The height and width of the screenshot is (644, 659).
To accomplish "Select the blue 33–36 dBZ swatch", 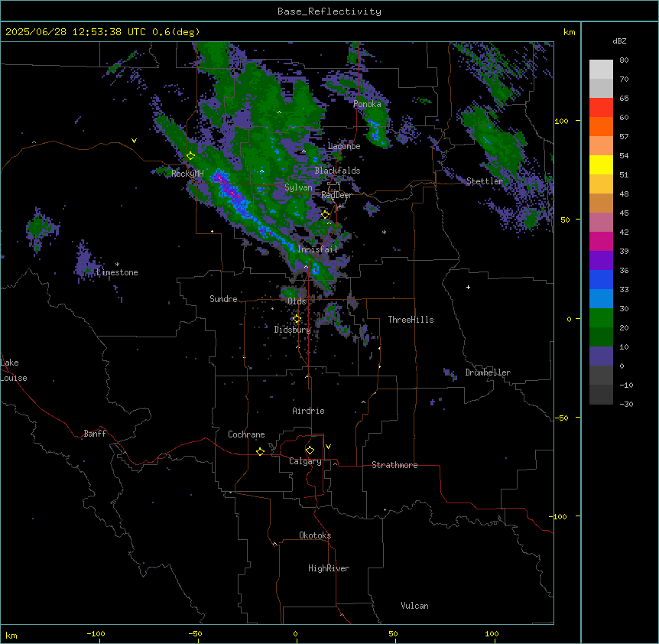I will (601, 279).
